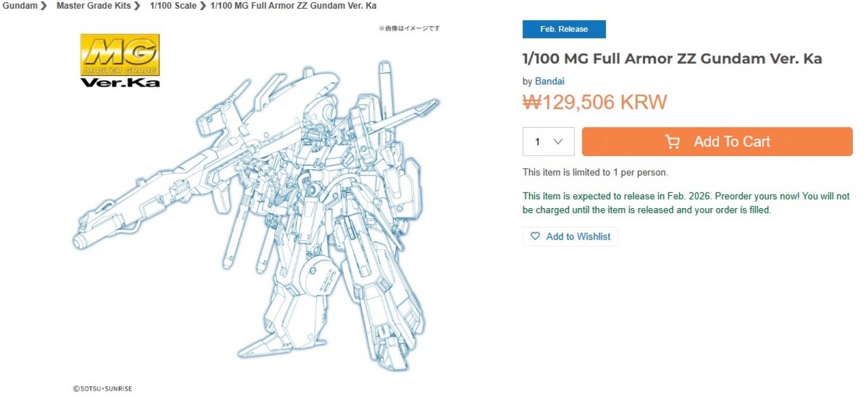Click the chevron after Gundam breadcrumb

click(44, 6)
